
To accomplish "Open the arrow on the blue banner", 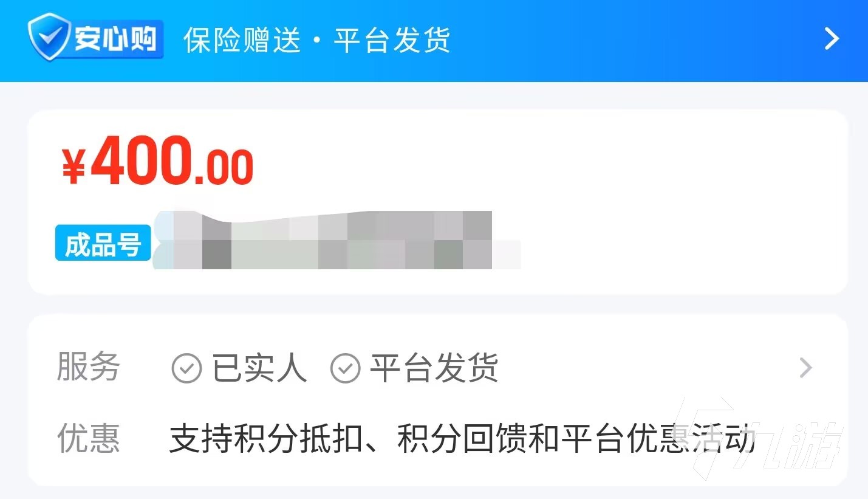I will point(832,39).
